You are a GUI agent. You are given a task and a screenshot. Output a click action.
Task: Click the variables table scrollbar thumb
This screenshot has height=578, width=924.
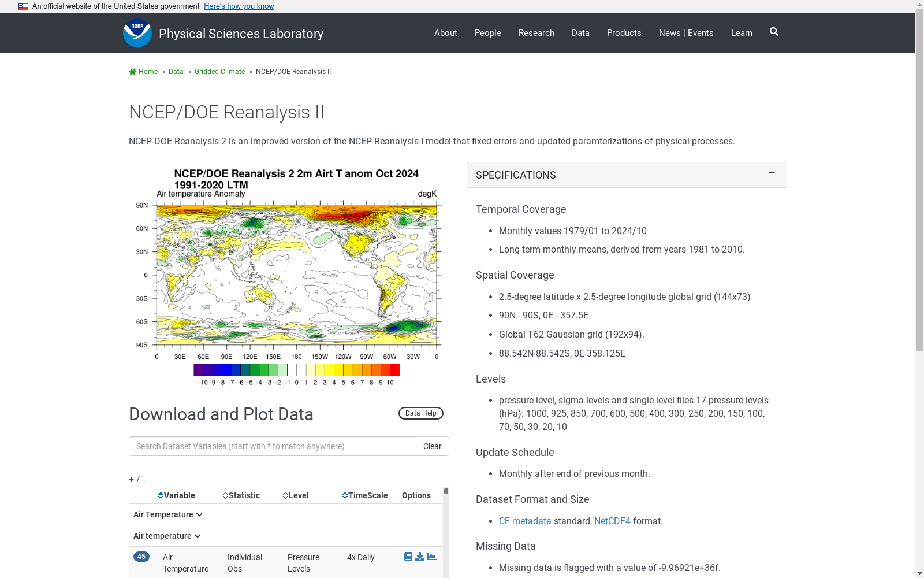click(446, 491)
